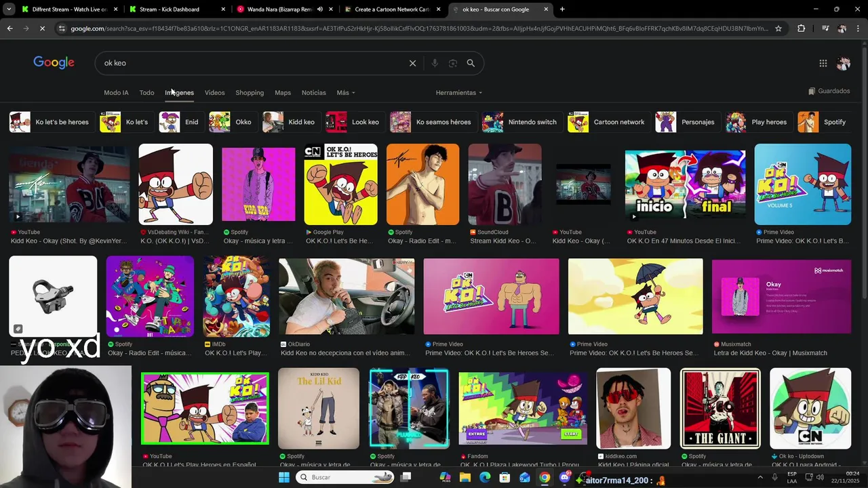Open OkDiario Kidd Keo car image
Viewport: 868px width, 488px height.
coord(347,296)
